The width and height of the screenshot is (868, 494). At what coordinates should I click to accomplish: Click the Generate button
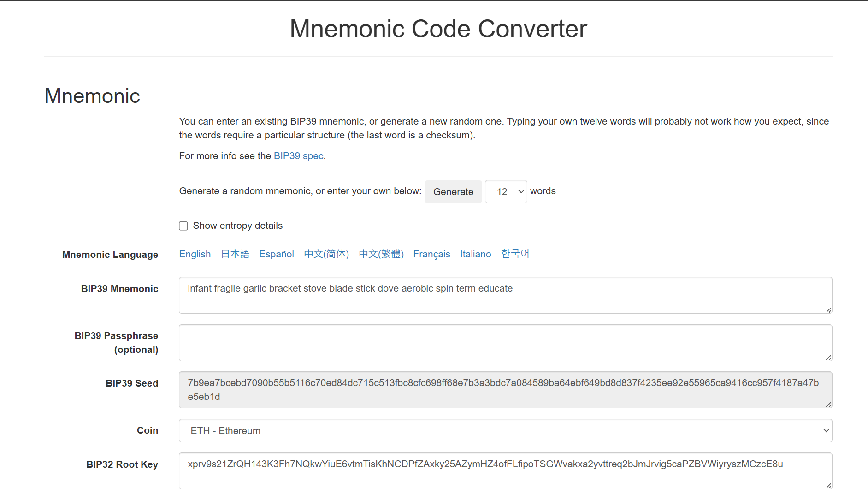tap(453, 192)
